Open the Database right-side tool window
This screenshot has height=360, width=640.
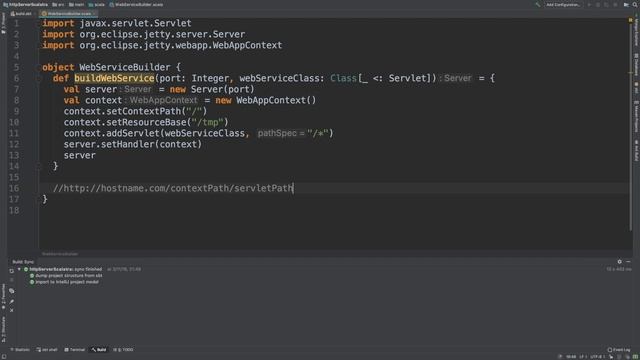(636, 64)
